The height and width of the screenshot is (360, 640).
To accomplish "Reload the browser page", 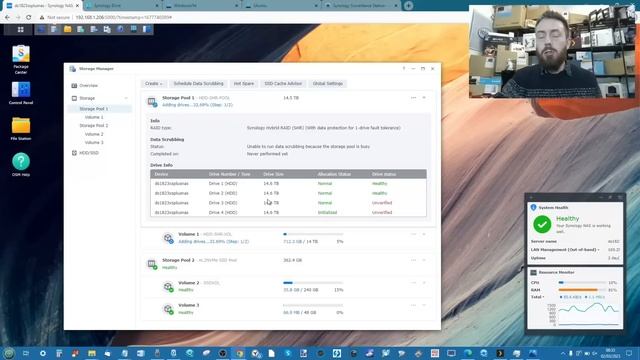I will tap(29, 18).
